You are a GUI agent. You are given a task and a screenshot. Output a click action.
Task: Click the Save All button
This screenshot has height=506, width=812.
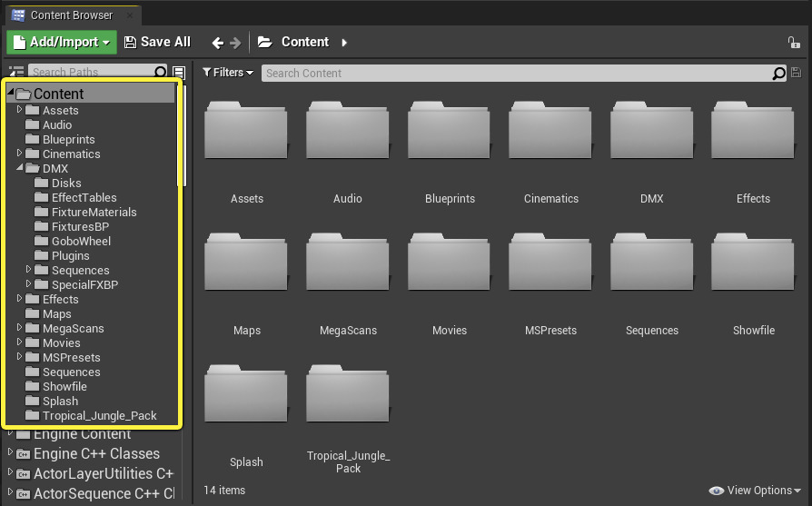click(x=157, y=42)
